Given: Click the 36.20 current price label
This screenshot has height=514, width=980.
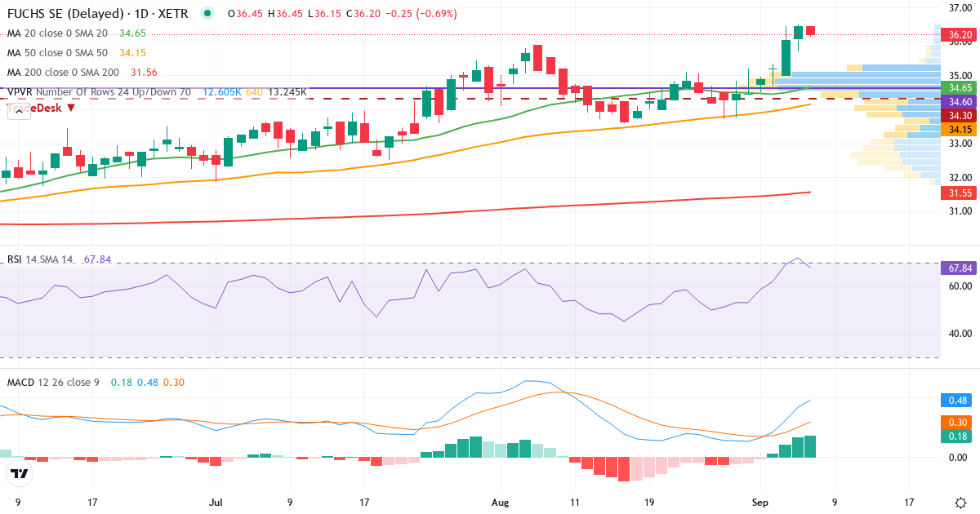Looking at the screenshot, I should pyautogui.click(x=957, y=35).
